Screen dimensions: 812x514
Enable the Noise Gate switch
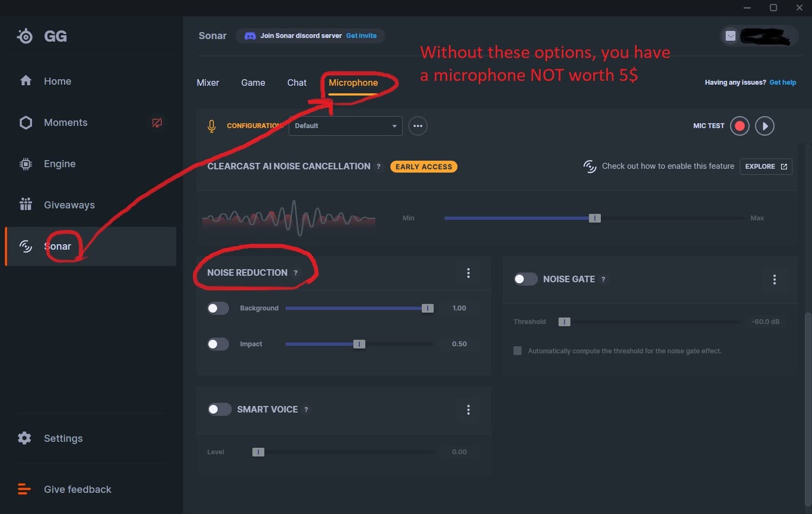(525, 279)
